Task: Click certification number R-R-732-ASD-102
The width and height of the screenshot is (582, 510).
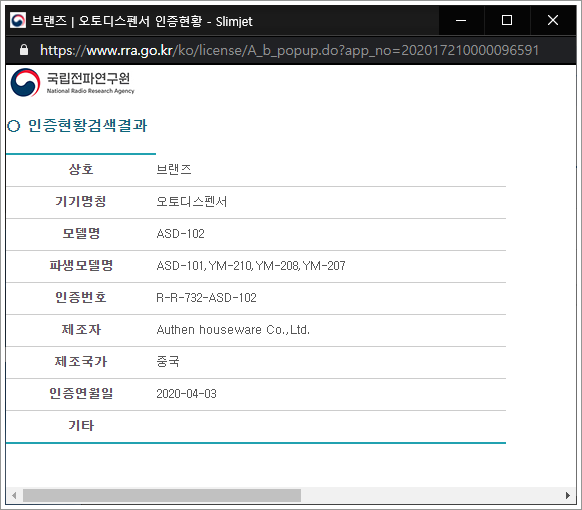Action: (206, 298)
